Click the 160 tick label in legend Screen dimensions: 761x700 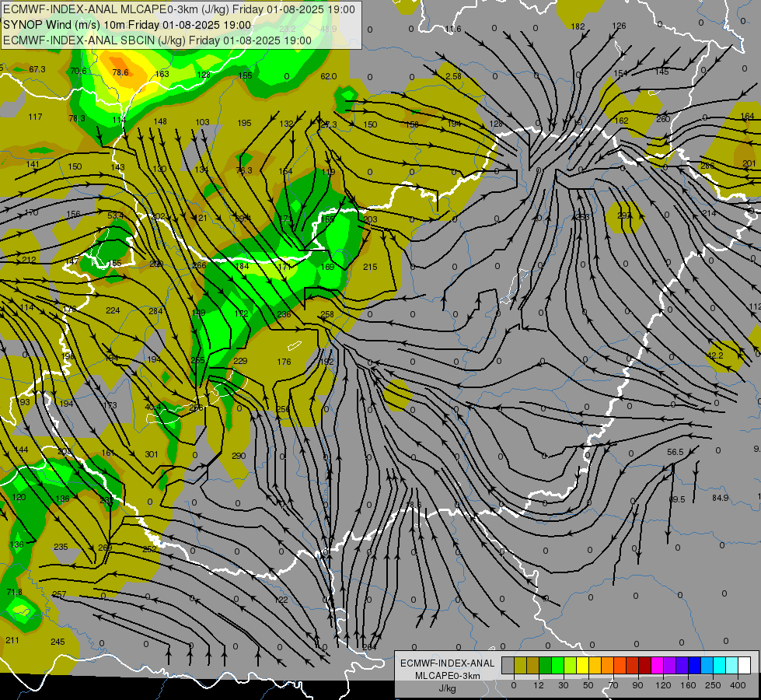[688, 685]
